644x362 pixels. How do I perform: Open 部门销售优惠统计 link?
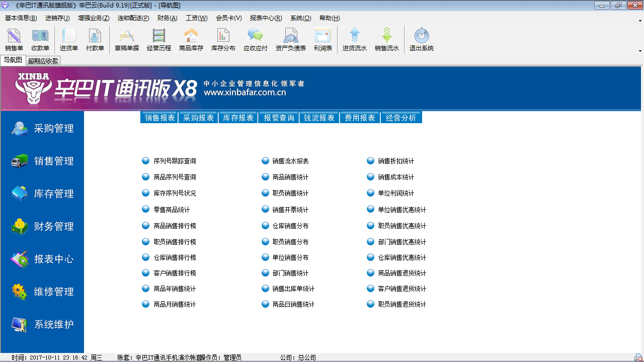[x=402, y=242]
